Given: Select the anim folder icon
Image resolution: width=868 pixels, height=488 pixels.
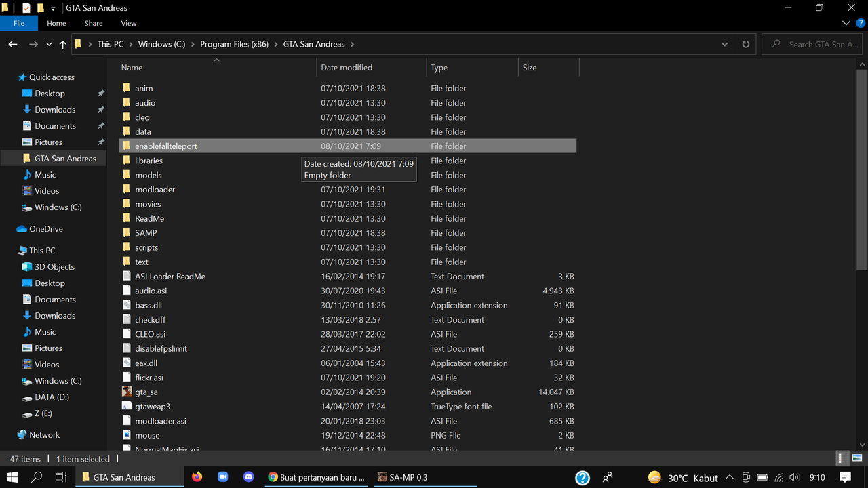Looking at the screenshot, I should point(126,88).
